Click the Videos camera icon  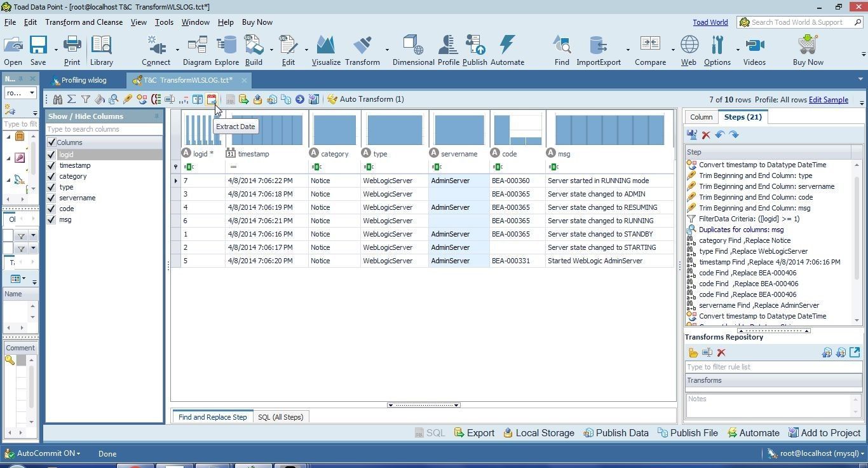754,50
